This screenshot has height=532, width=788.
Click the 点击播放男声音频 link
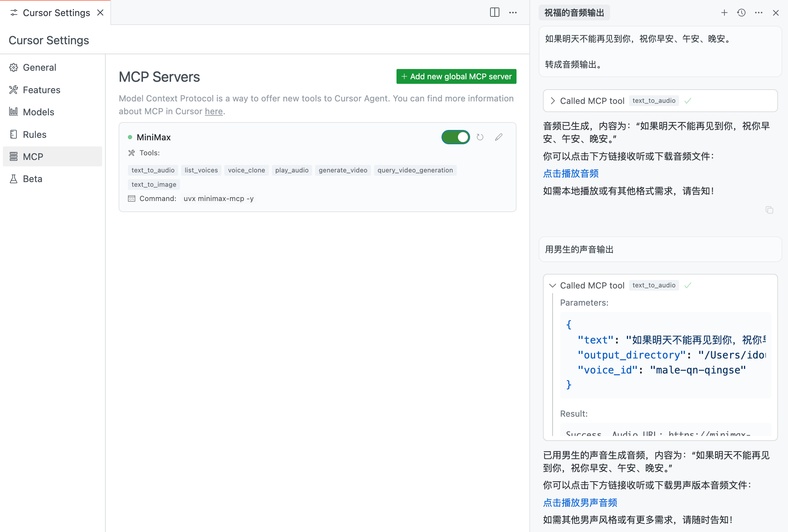coord(580,503)
